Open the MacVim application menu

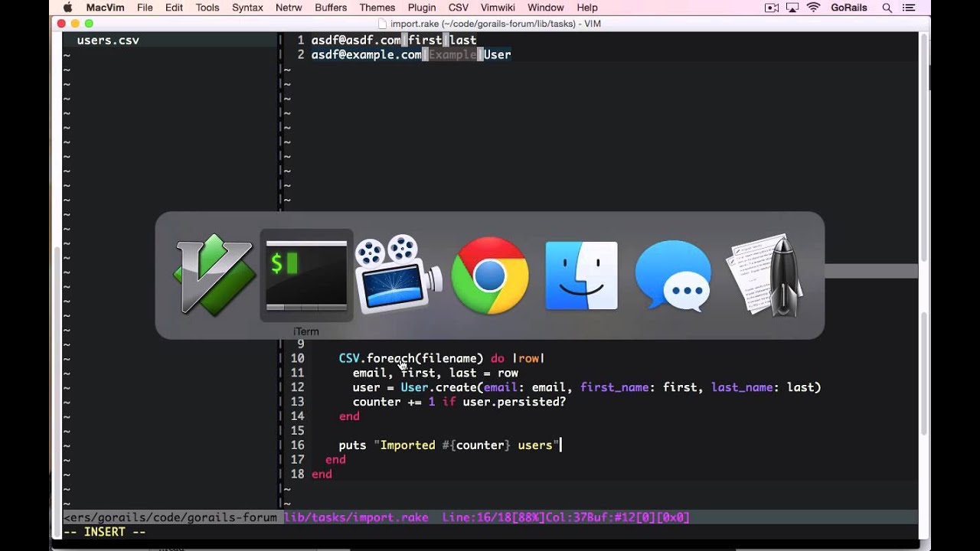[x=106, y=8]
